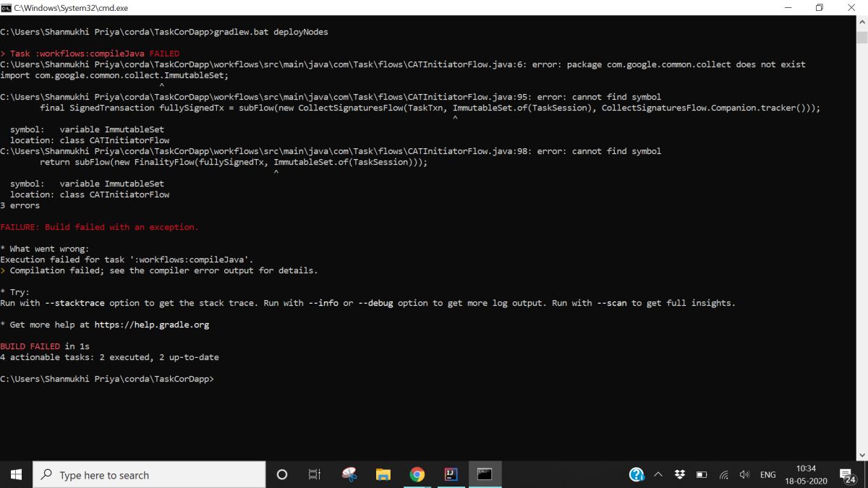Open the clock showing 10:34 18-05-2020
The height and width of the screenshot is (488, 868).
[x=806, y=475]
